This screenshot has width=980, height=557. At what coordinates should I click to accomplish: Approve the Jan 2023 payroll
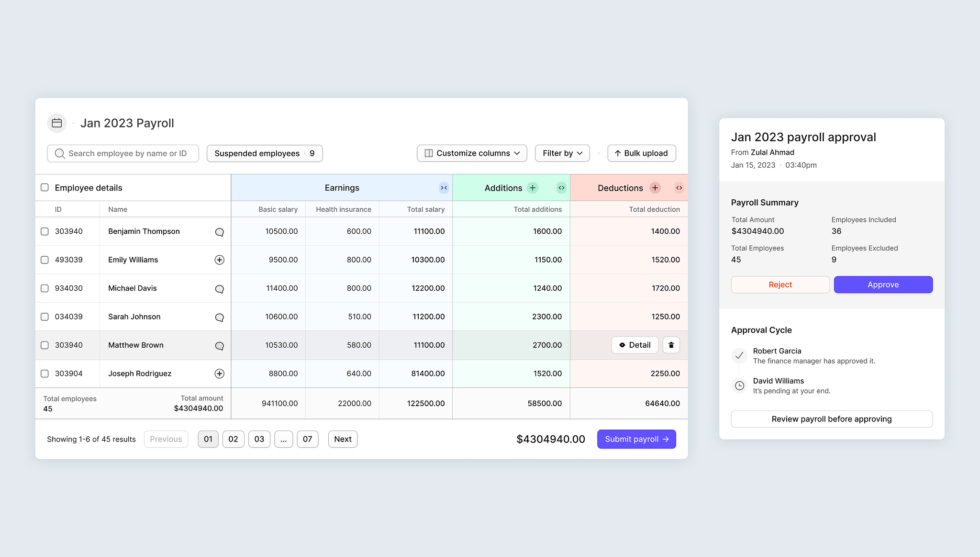point(883,284)
